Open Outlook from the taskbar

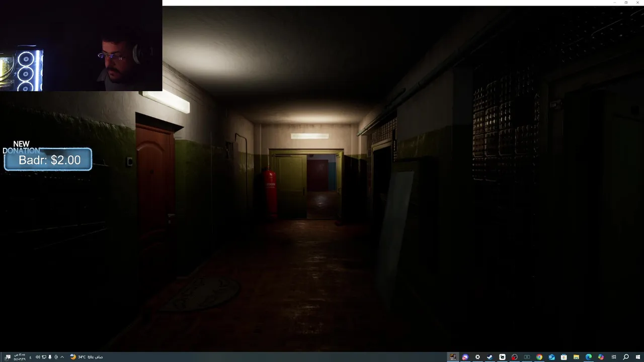552,357
